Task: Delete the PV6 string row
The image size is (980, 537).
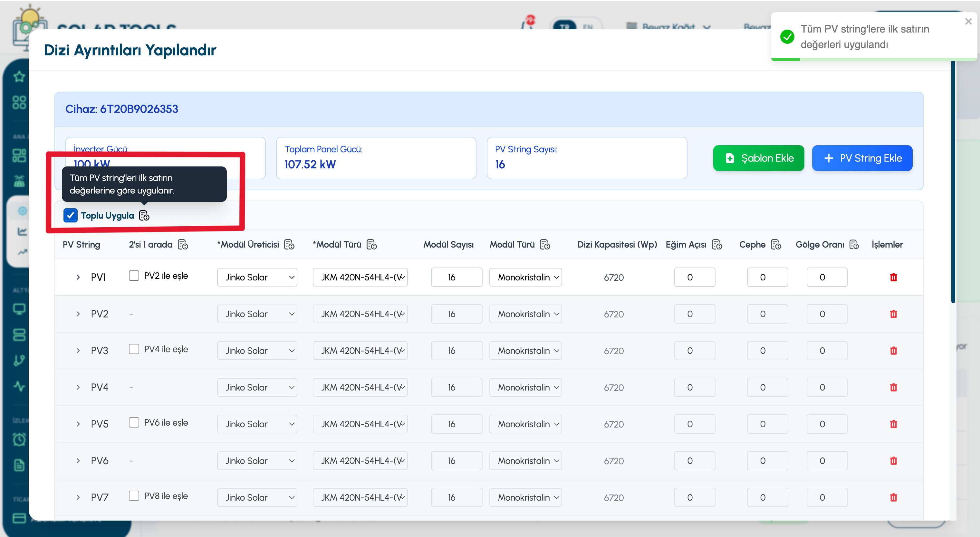Action: pyautogui.click(x=894, y=461)
